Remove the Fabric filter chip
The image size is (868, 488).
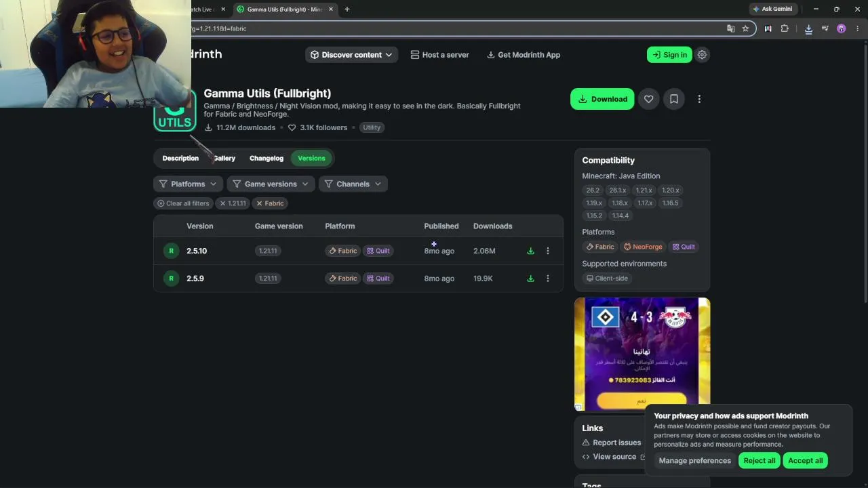[x=270, y=203]
